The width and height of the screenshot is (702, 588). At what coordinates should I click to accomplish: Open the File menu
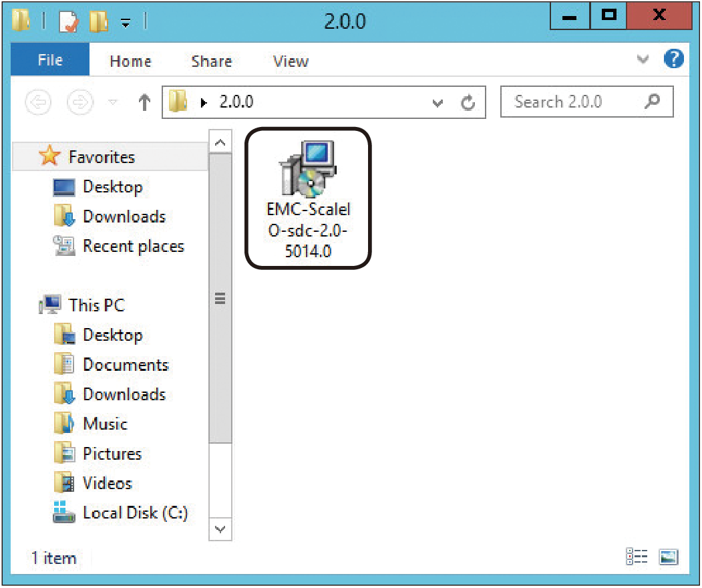pos(50,59)
